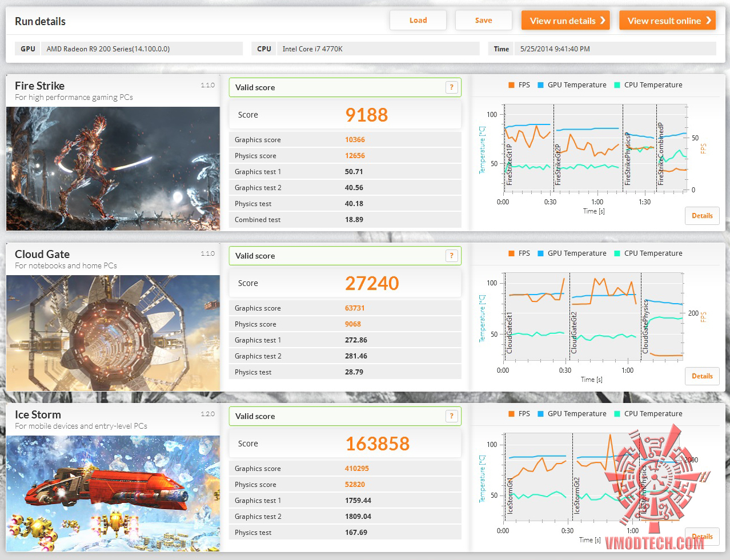Viewport: 730px width, 560px height.
Task: Click the Ice Storm valid score help icon
Action: click(451, 416)
